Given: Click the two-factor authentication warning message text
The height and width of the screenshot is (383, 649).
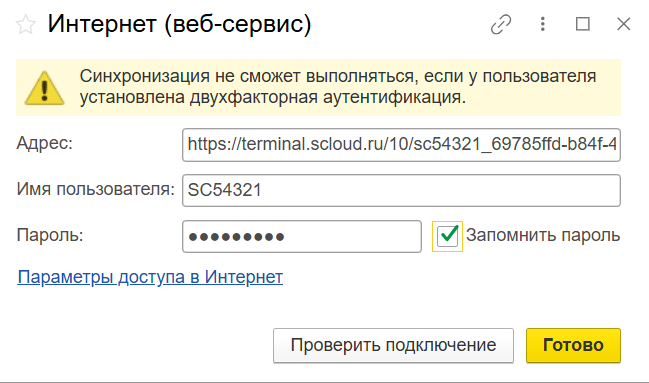Looking at the screenshot, I should coord(338,87).
